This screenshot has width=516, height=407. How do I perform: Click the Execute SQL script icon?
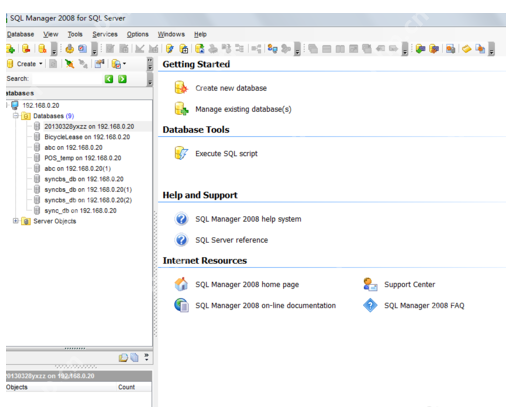(x=181, y=153)
